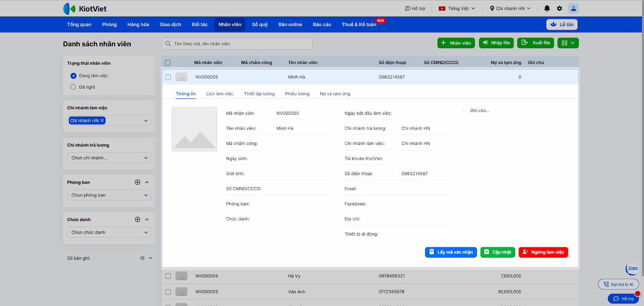The width and height of the screenshot is (644, 306).
Task: Click the user account avatar icon
Action: [573, 8]
